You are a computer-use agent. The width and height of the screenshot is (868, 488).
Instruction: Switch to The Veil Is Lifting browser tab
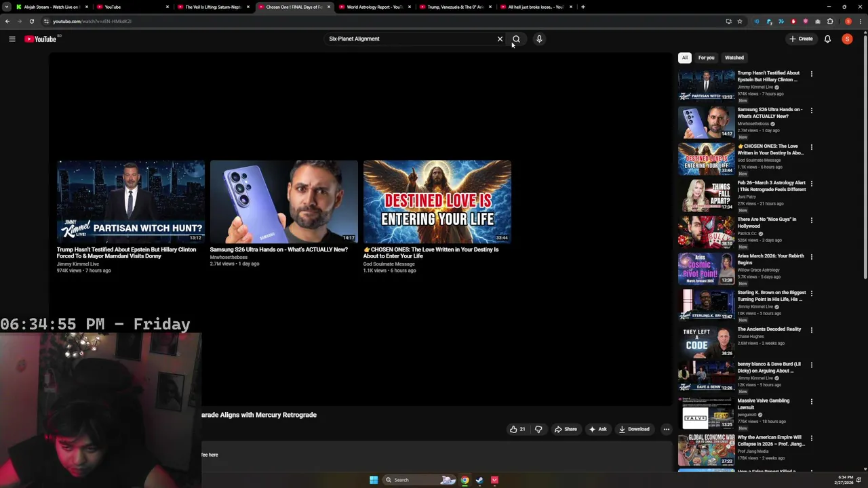214,7
